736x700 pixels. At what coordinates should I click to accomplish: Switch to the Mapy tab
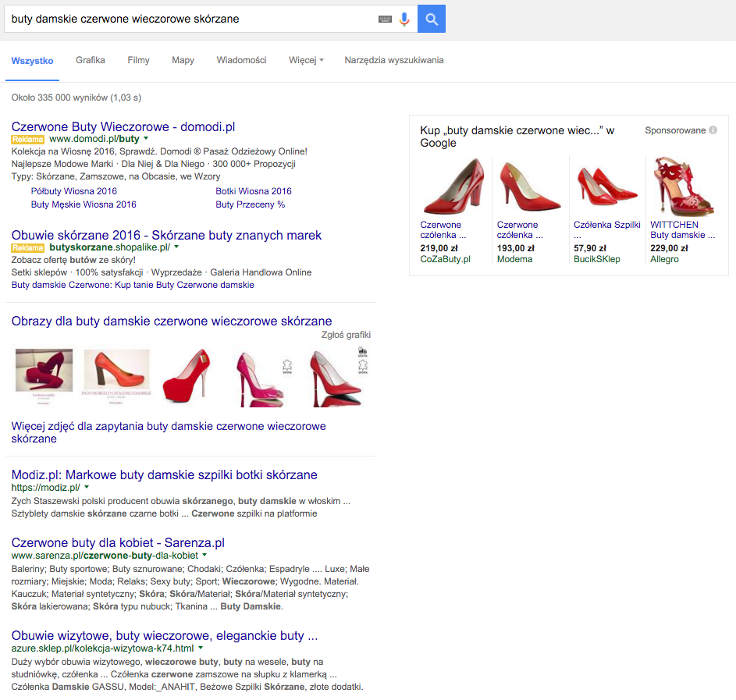pos(183,60)
